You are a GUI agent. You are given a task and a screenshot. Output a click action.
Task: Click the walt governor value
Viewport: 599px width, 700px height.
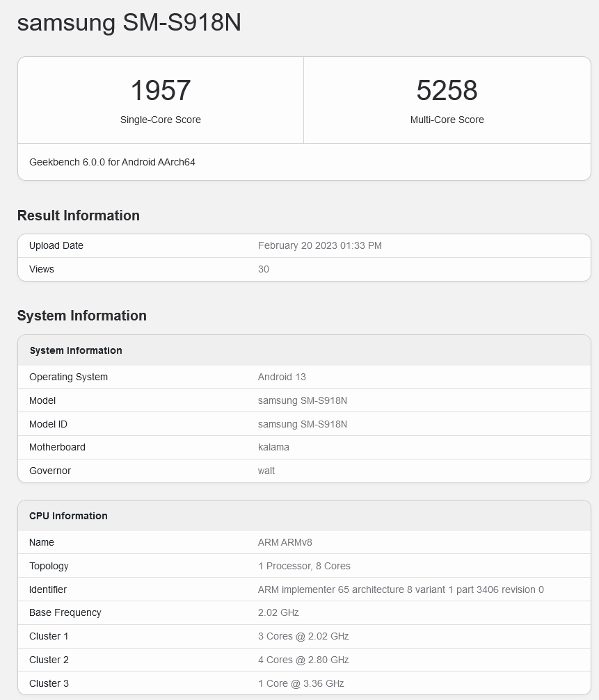coord(266,471)
